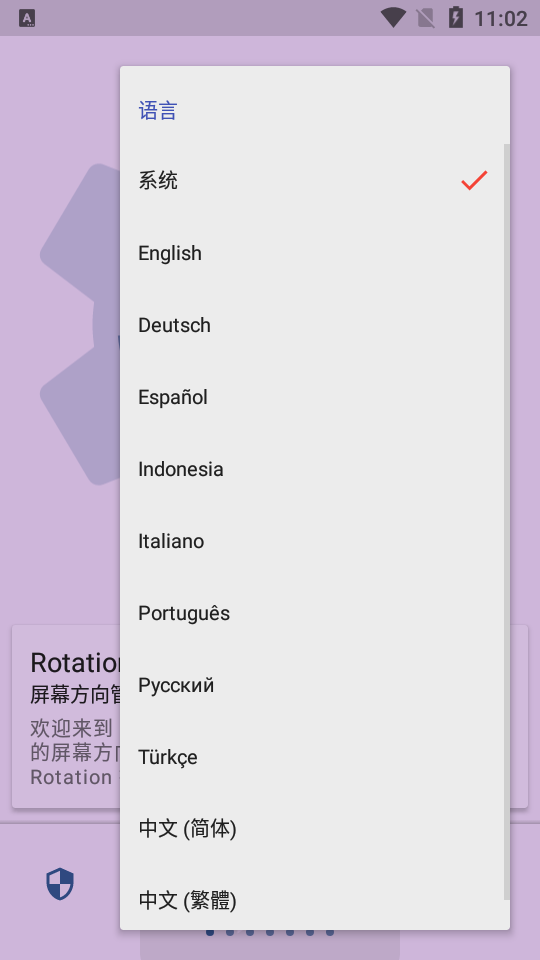Screen dimensions: 540x960
Task: Tap the red checkmark beside 系统
Action: (474, 181)
